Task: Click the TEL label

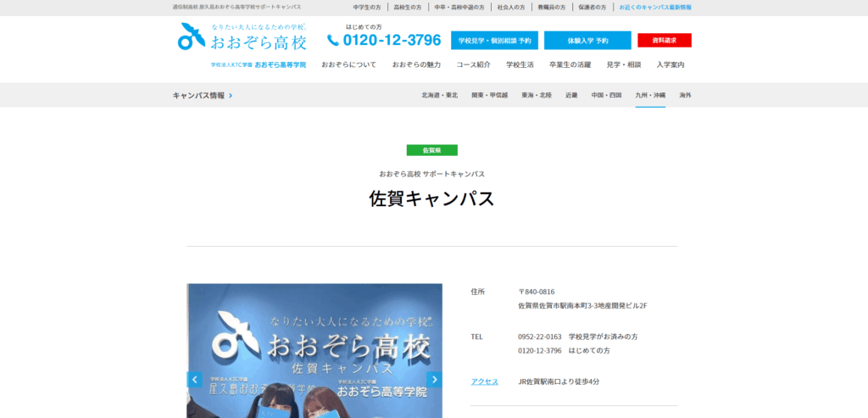Action: click(x=476, y=337)
